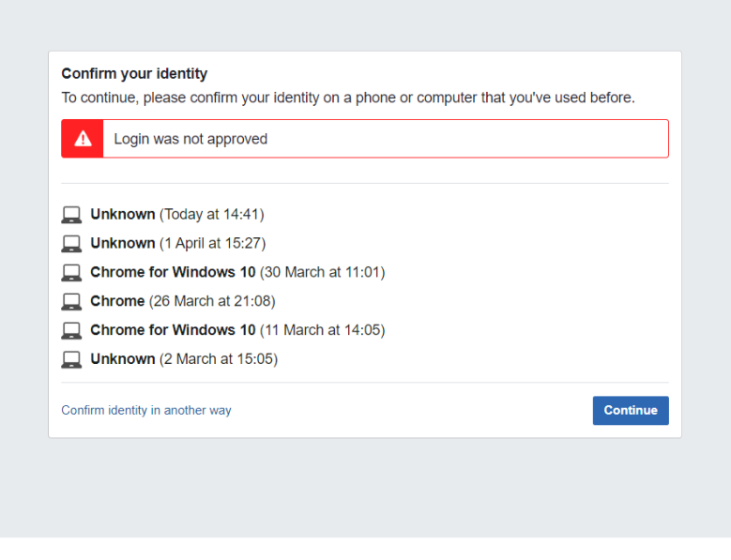Screen dimensions: 731x560
Task: Select 'Chrome for Windows 10 (30 March at 11:01)'
Action: point(237,272)
